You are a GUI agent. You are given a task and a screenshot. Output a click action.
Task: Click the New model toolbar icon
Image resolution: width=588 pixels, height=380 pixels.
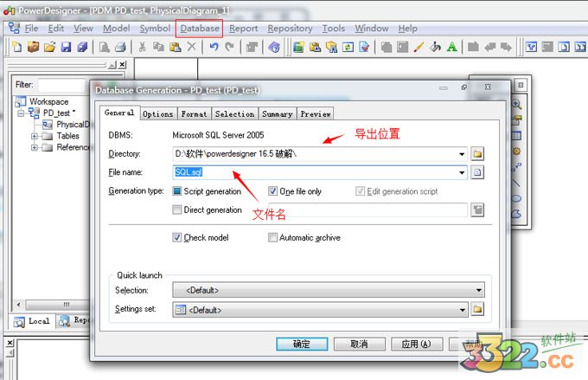[x=17, y=47]
